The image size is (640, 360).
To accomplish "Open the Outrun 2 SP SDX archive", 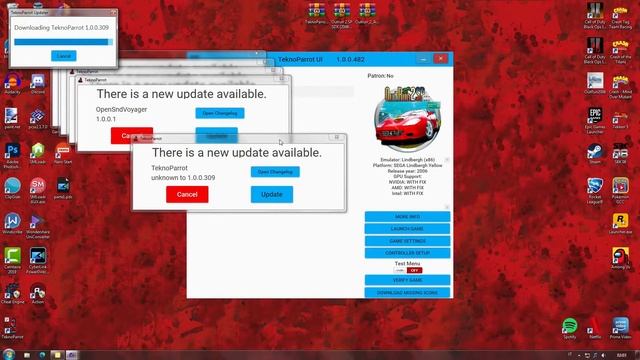I will (x=342, y=15).
